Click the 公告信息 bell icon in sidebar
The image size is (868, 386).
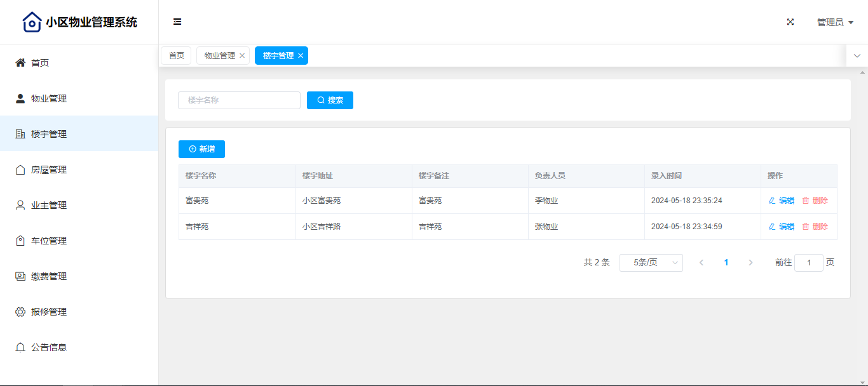(20, 347)
